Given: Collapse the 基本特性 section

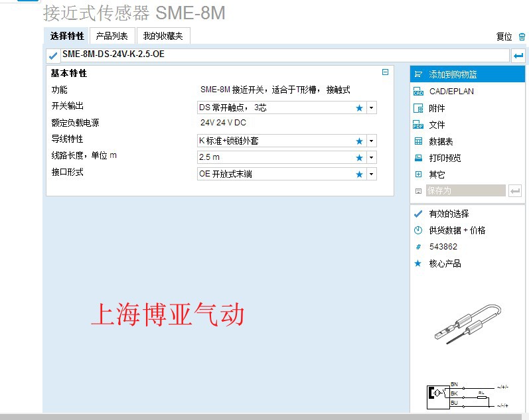Looking at the screenshot, I should coord(385,72).
